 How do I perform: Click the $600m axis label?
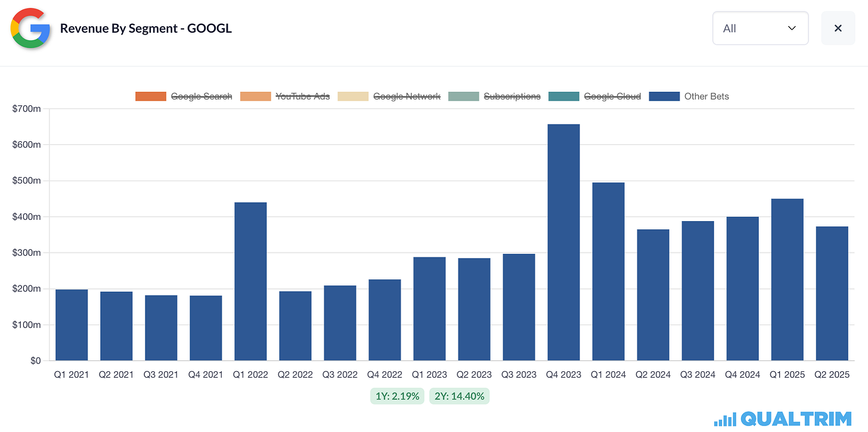click(26, 145)
